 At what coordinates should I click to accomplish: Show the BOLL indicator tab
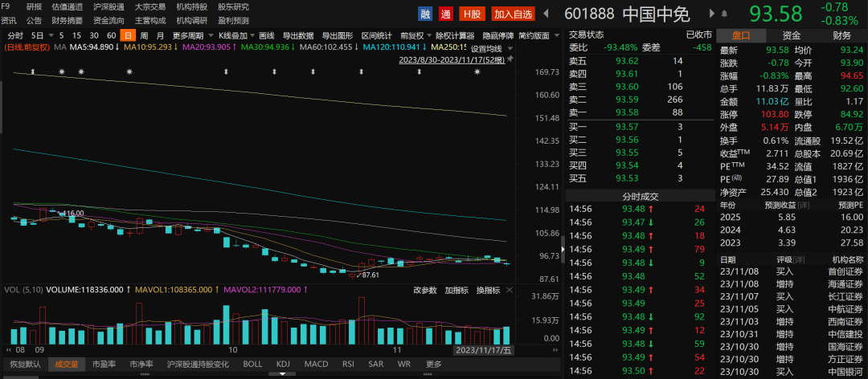252,364
